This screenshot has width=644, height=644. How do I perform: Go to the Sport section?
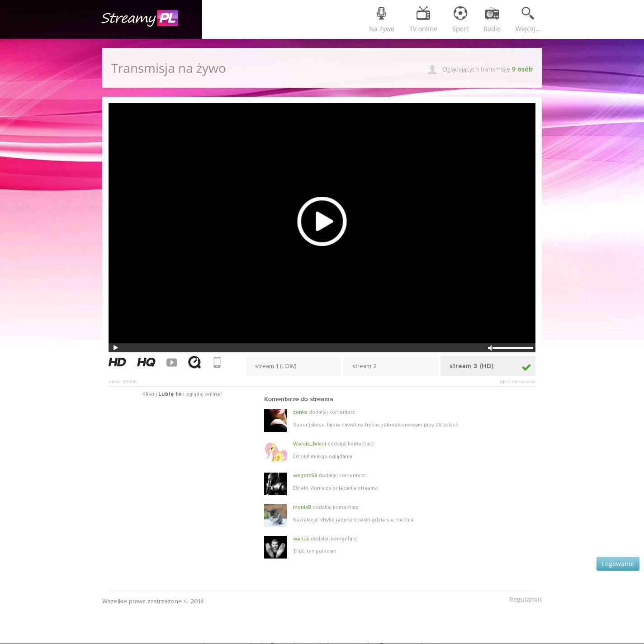point(460,19)
